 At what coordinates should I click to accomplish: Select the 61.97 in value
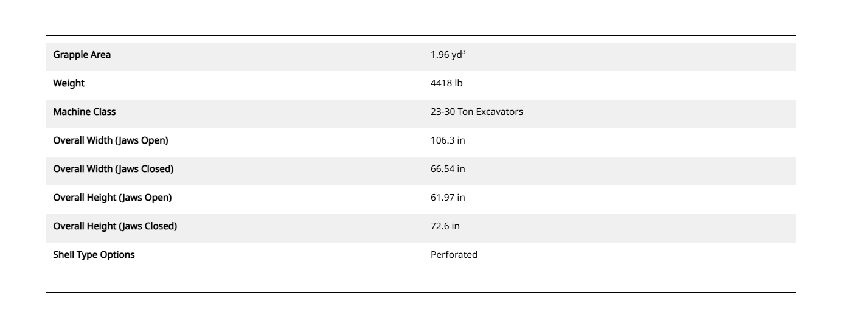[x=448, y=198]
